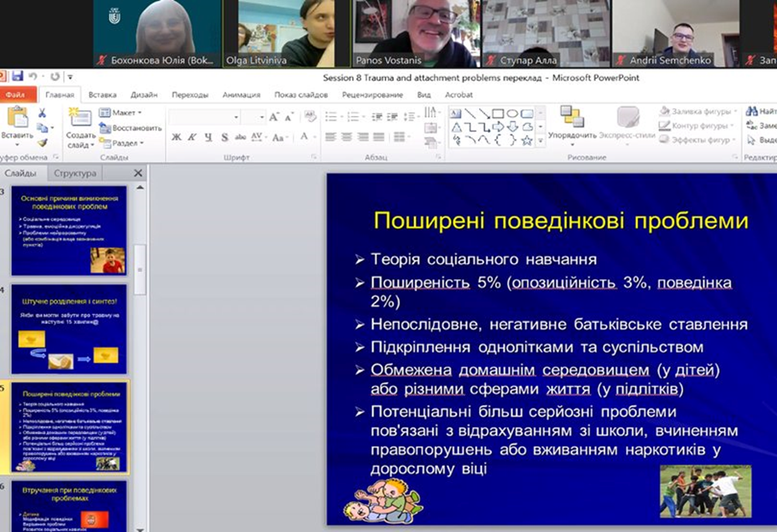Click the Clear Formatting icon
This screenshot has width=777, height=532.
click(x=310, y=117)
